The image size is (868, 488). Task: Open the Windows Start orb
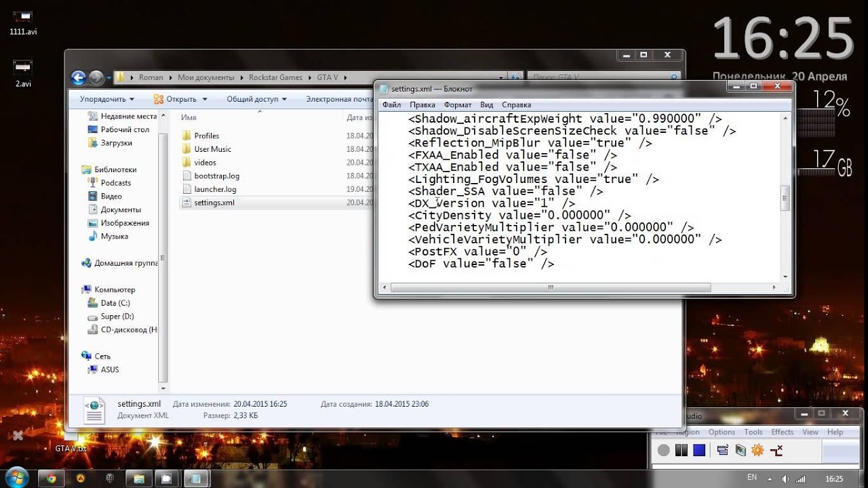[16, 477]
